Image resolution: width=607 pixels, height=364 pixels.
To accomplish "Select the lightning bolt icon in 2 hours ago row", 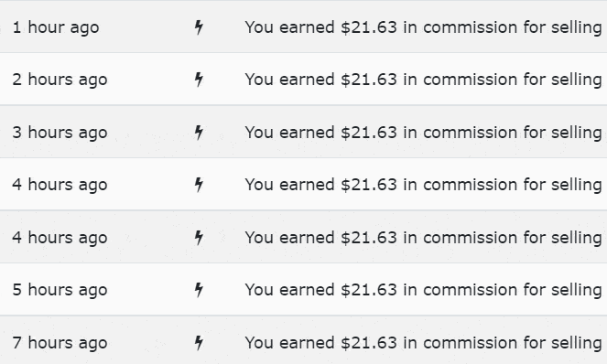I will pos(199,80).
